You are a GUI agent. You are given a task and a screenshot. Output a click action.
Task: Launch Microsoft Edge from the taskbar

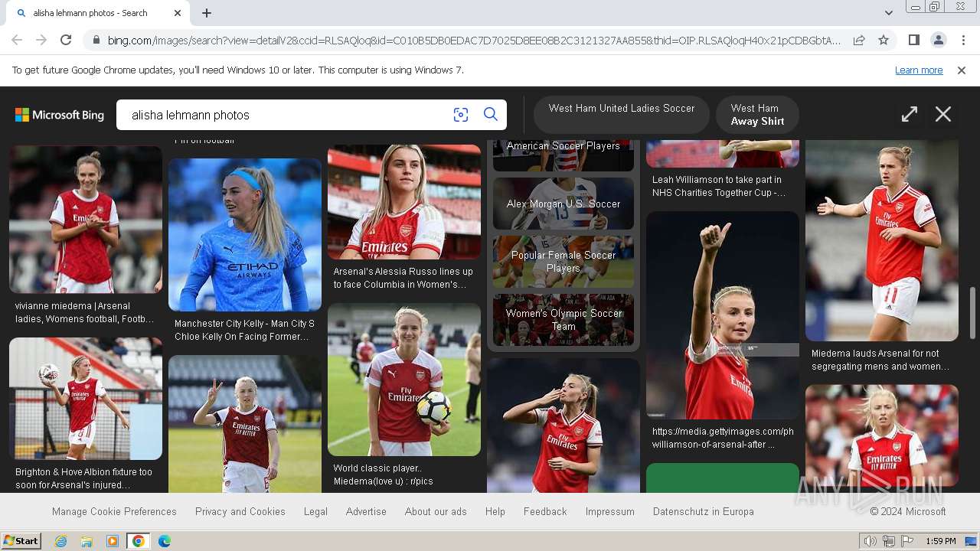click(165, 541)
